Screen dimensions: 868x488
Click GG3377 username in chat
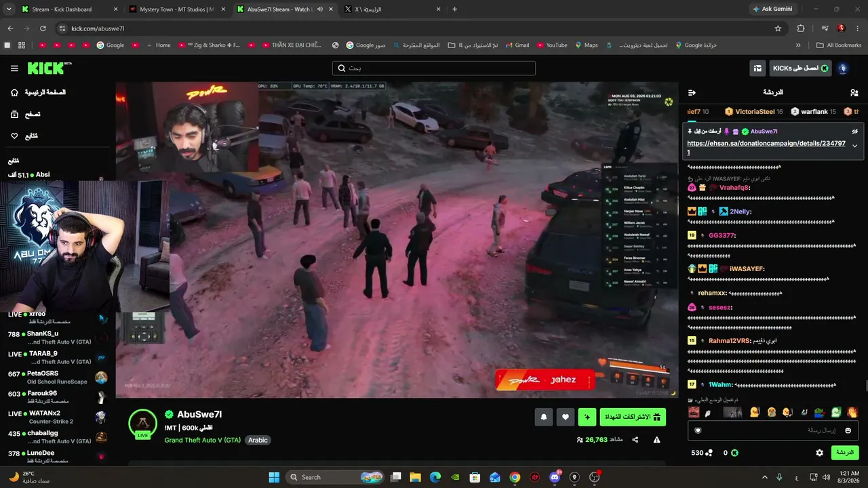click(x=722, y=236)
